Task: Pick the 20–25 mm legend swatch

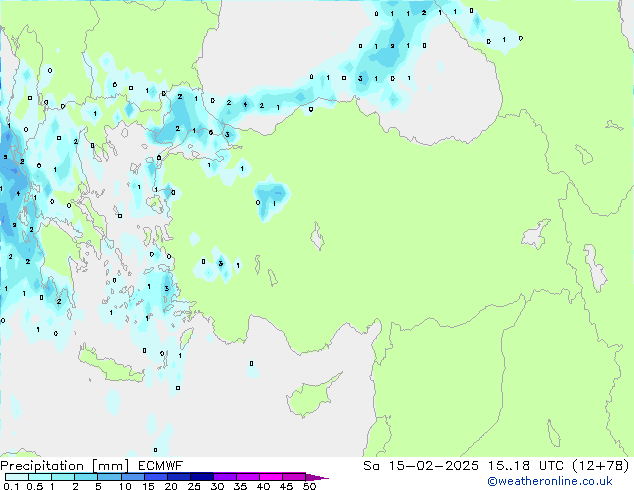Action: [x=179, y=477]
